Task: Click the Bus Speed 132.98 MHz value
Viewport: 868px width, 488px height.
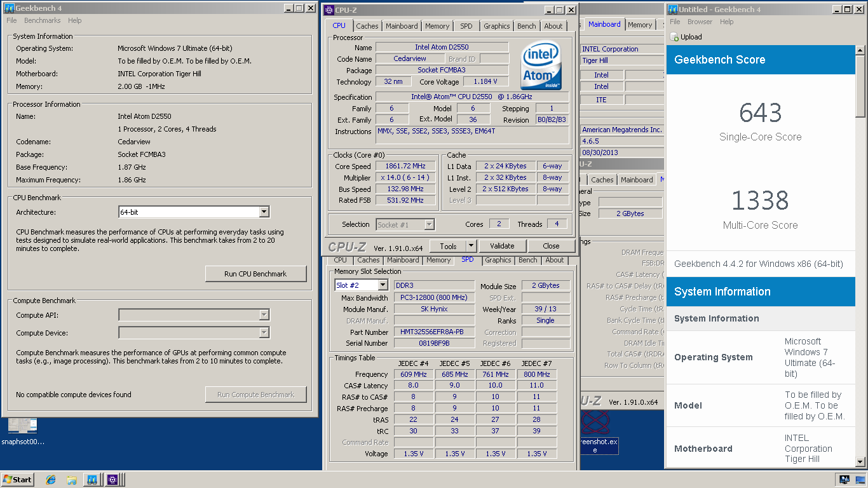Action: pyautogui.click(x=405, y=189)
